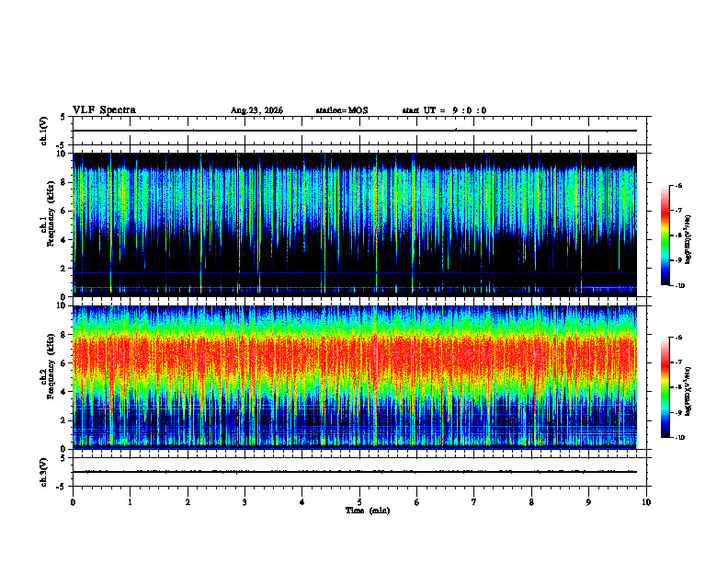The image size is (728, 563).
Task: Click the "-6" label on ch.1 colorbar
Action: [679, 186]
